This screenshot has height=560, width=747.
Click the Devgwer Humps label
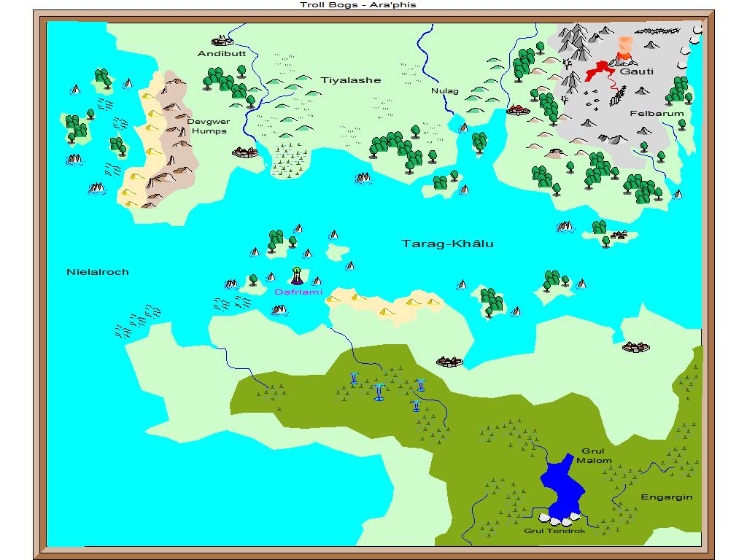click(x=209, y=126)
